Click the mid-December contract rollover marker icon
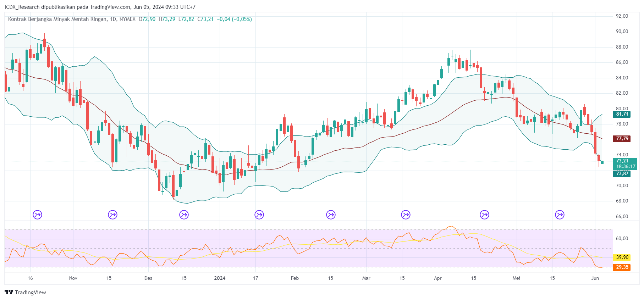Screen dimensions: 644x300 click(184, 215)
